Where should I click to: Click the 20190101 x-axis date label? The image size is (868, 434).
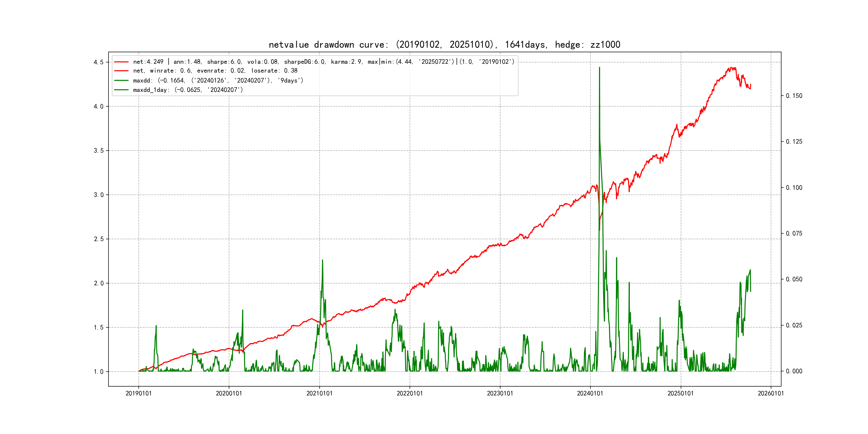pyautogui.click(x=139, y=393)
